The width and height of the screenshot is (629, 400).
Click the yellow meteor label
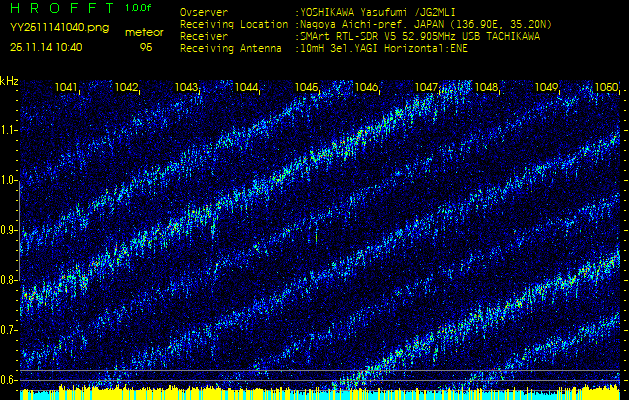click(x=144, y=32)
